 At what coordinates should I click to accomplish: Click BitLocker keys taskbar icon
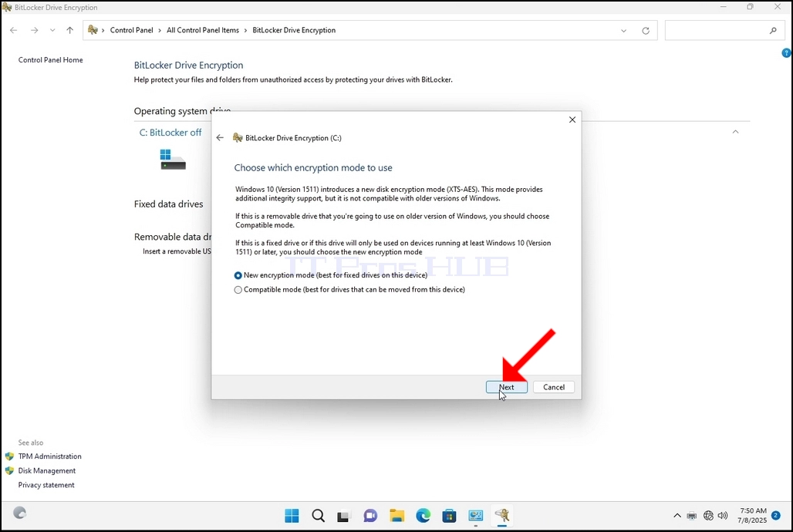[x=502, y=516]
